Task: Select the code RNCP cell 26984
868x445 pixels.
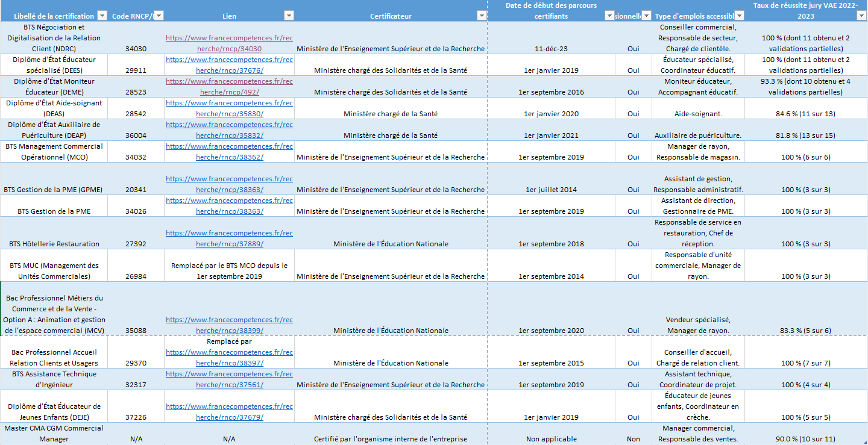Action: pyautogui.click(x=136, y=276)
